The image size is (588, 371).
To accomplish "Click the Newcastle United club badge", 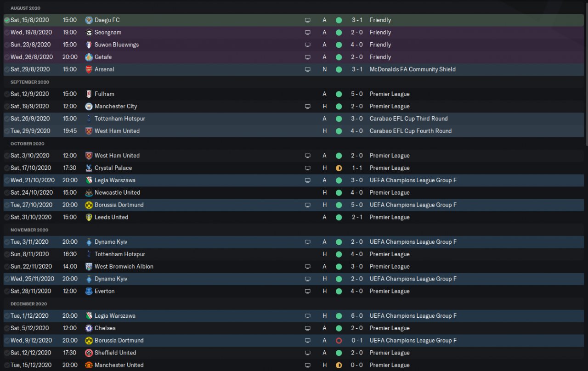I will tap(89, 192).
